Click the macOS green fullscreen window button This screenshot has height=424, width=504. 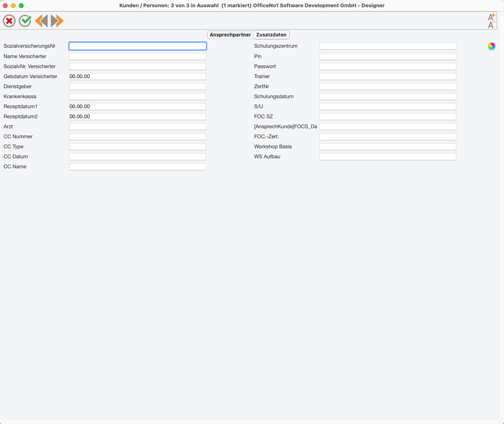point(21,6)
